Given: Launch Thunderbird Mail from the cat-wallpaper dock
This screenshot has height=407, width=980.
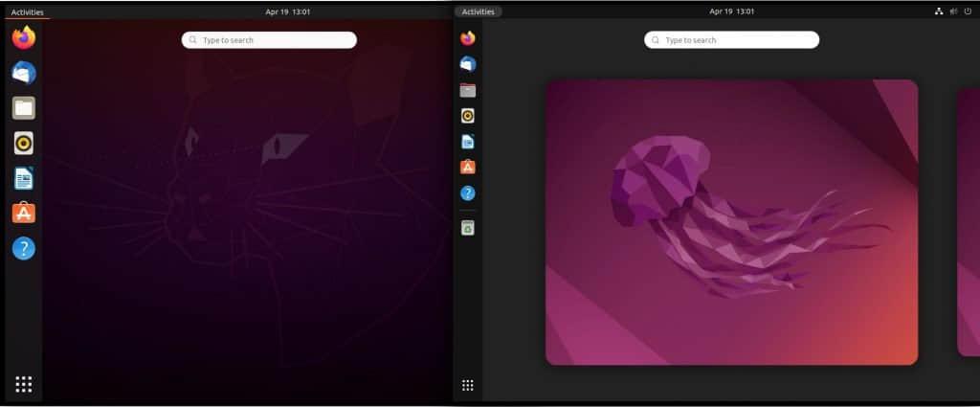Looking at the screenshot, I should pos(24,73).
